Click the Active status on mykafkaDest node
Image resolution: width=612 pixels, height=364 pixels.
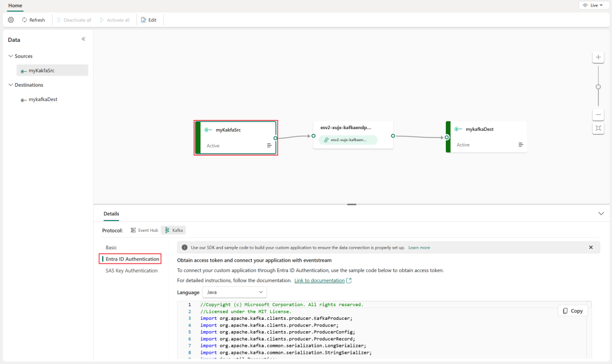pyautogui.click(x=463, y=145)
